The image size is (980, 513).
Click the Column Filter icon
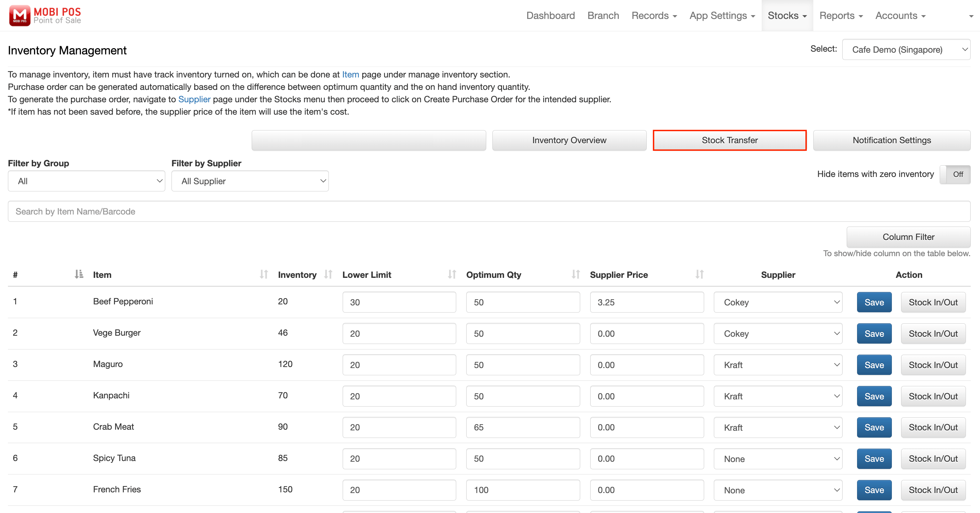coord(907,237)
